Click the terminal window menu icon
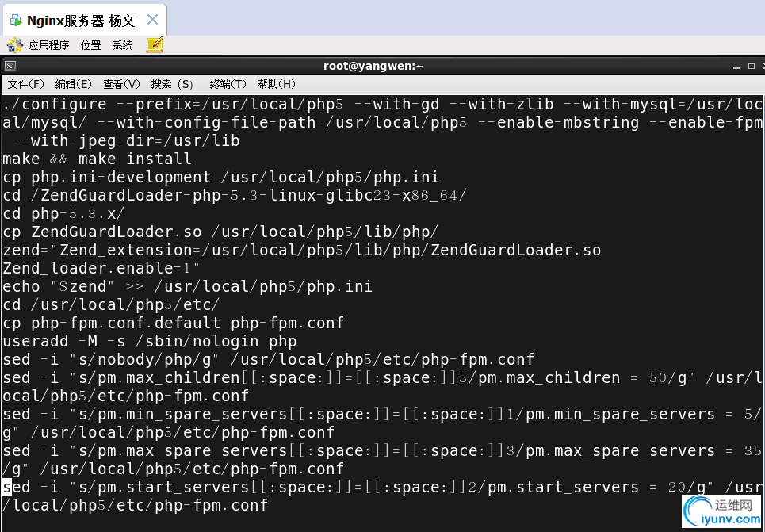This screenshot has height=532, width=765. [x=10, y=66]
